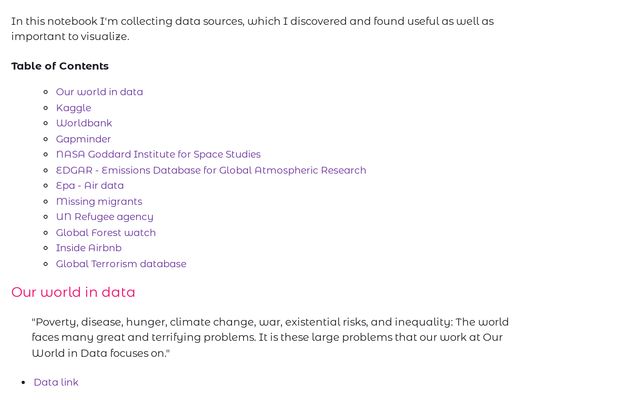Open the Global Terrorism database link
The image size is (640, 400).
click(121, 264)
